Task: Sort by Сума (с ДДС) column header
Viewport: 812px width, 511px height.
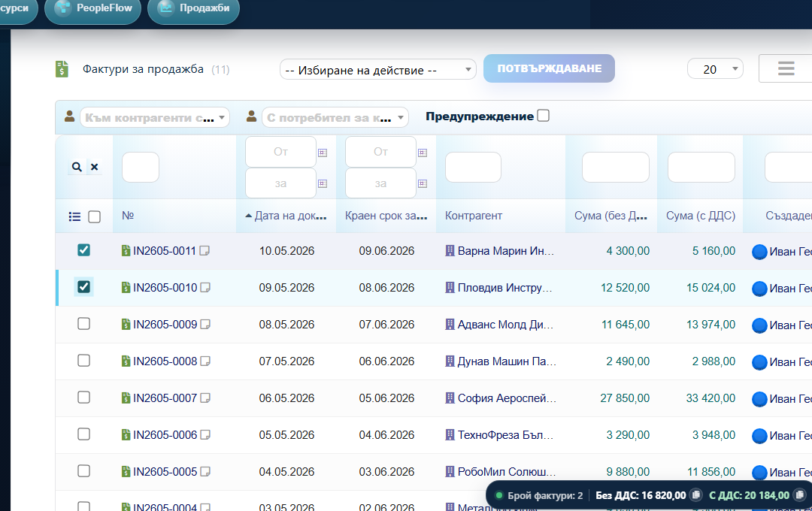Action: tap(701, 216)
